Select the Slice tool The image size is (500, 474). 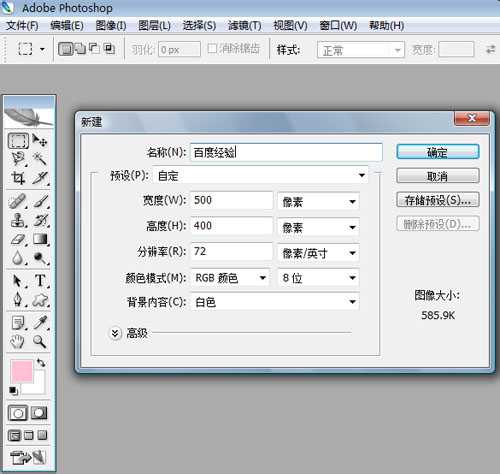(40, 178)
